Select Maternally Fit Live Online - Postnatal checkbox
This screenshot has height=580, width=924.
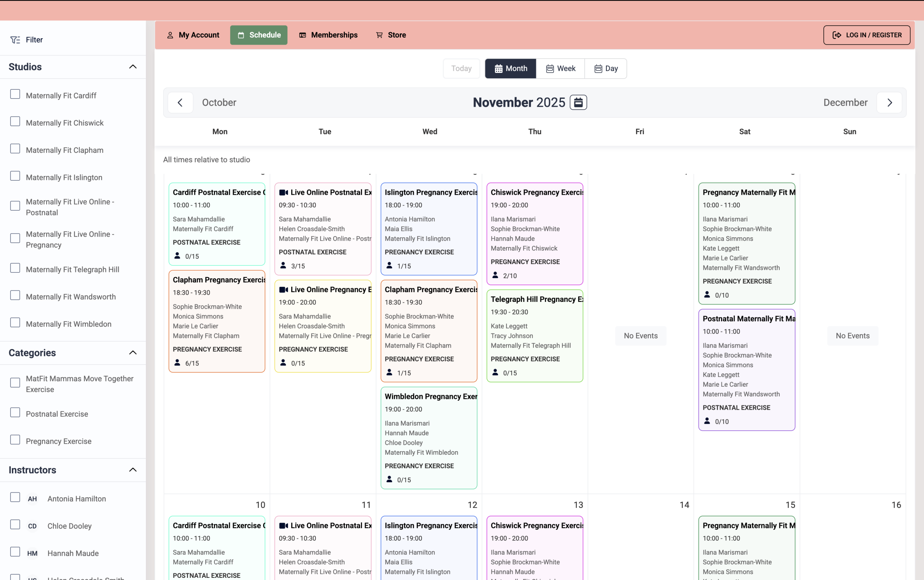coord(15,206)
